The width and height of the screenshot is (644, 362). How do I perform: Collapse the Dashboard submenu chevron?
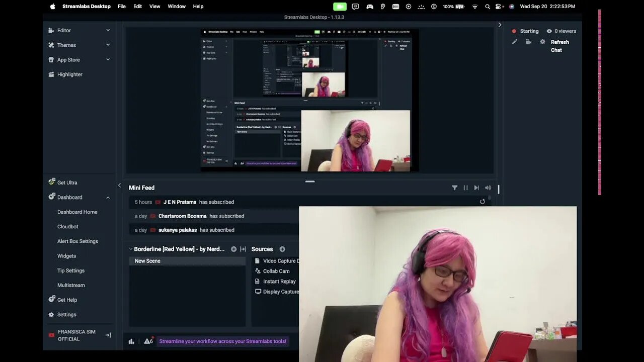pyautogui.click(x=108, y=198)
